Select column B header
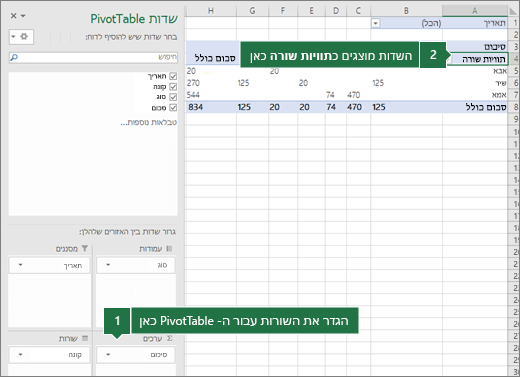Image resolution: width=520 pixels, height=377 pixels. 406,11
